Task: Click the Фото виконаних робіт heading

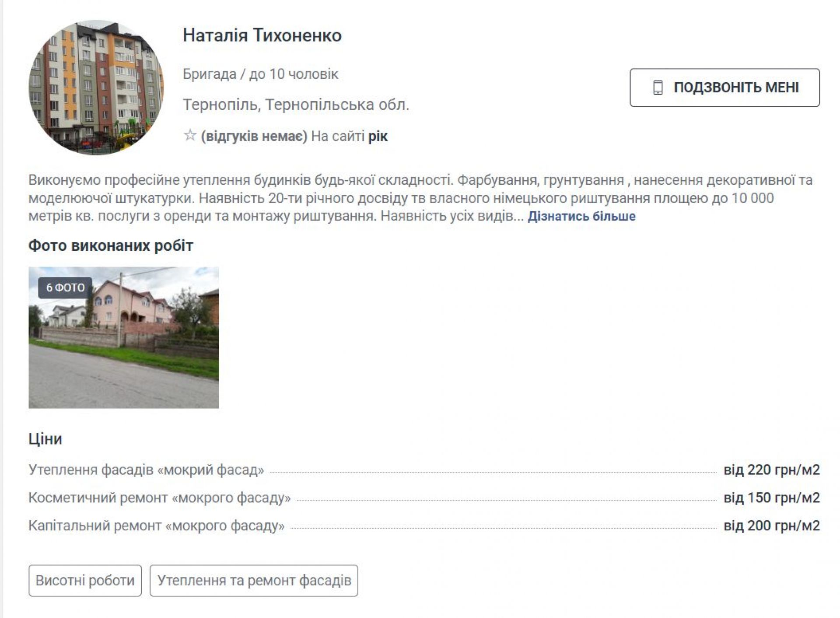Action: [x=111, y=246]
